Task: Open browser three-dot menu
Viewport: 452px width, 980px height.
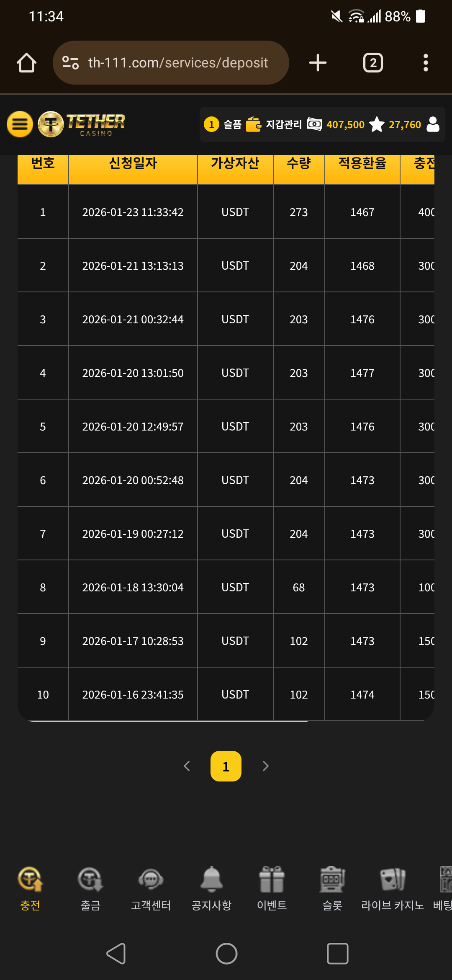Action: tap(426, 63)
